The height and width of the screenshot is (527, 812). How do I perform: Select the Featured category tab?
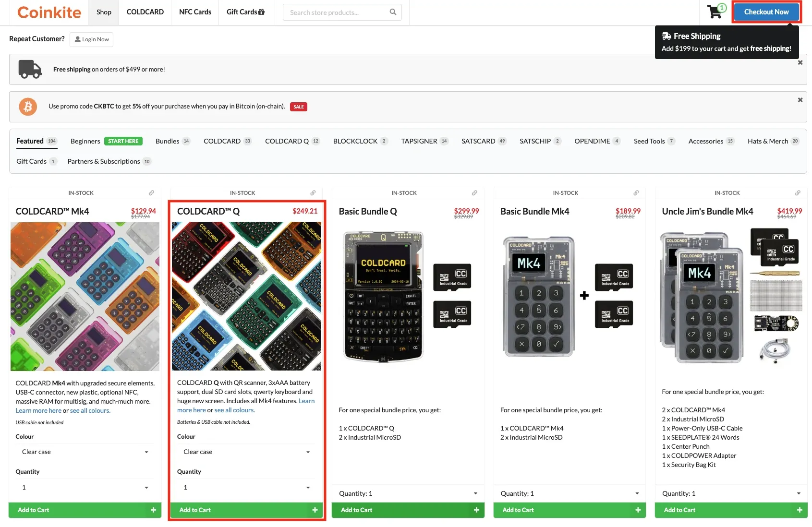point(36,141)
